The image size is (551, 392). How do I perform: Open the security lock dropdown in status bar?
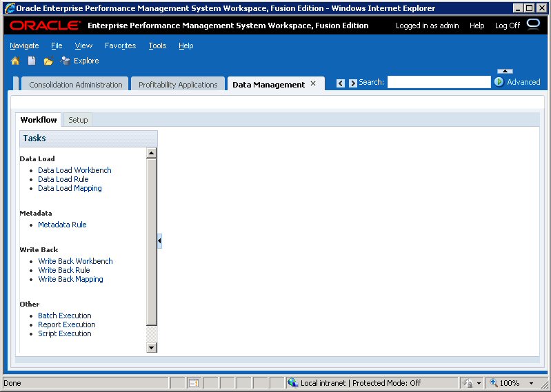pyautogui.click(x=479, y=383)
